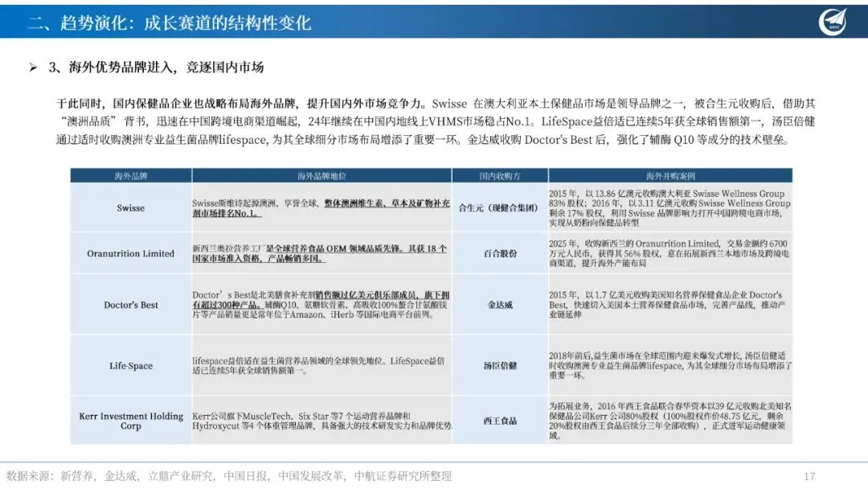Screen dimensions: 868x489
Task: Click the 2016年西王食品 Kerr acquisition case cell
Action: 670,421
